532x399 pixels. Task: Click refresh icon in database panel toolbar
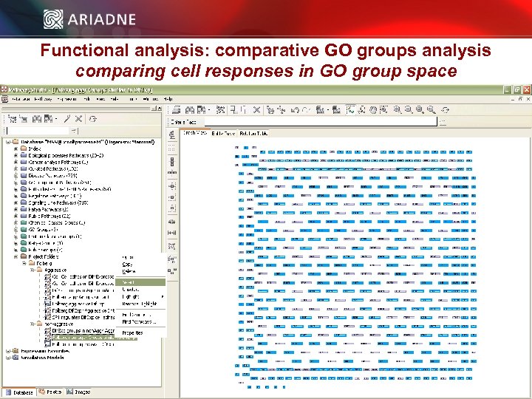pyautogui.click(x=92, y=119)
